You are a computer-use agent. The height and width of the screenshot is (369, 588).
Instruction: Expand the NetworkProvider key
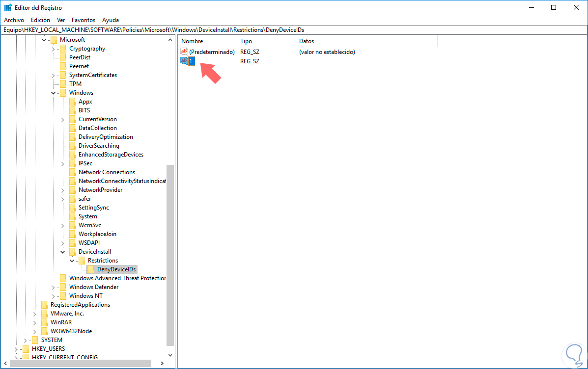pyautogui.click(x=62, y=190)
